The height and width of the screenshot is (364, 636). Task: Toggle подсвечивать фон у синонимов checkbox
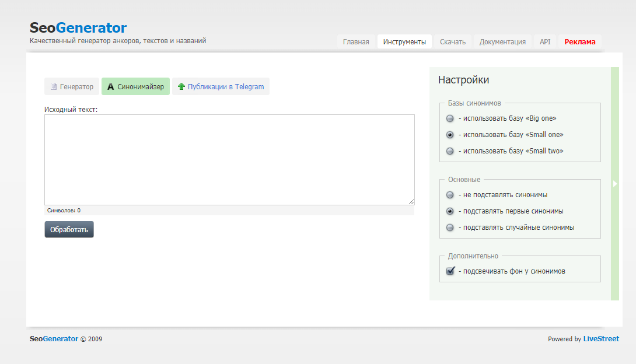click(x=450, y=271)
